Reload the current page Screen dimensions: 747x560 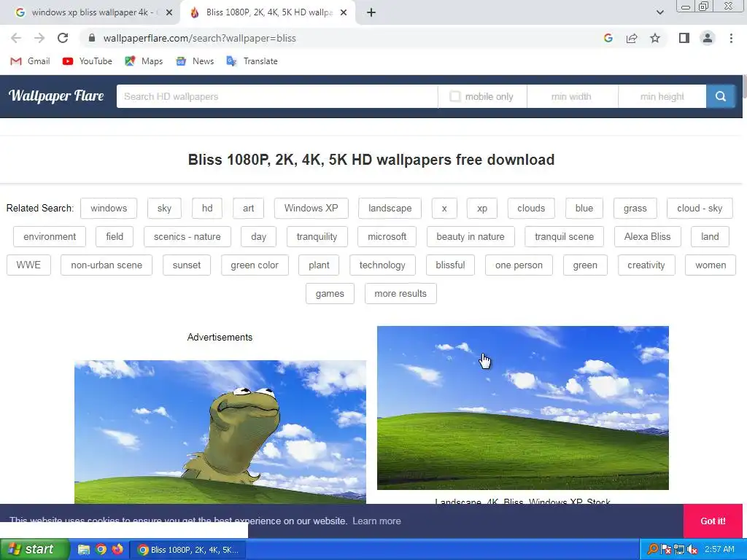click(63, 38)
